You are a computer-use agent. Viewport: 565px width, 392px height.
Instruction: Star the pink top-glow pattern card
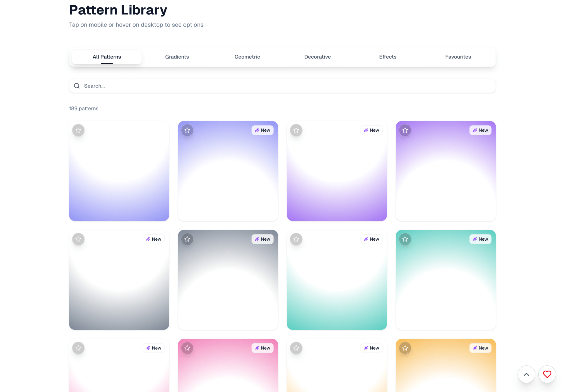coord(187,348)
